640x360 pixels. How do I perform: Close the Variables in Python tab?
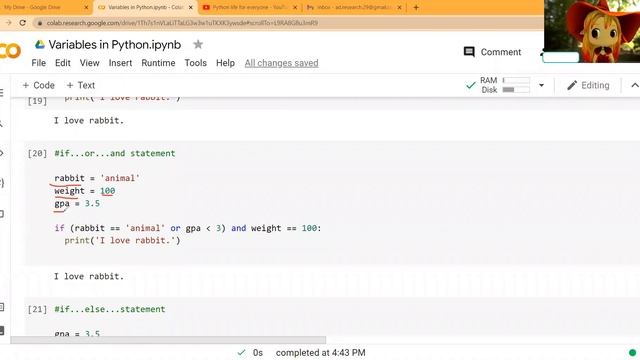[190, 7]
